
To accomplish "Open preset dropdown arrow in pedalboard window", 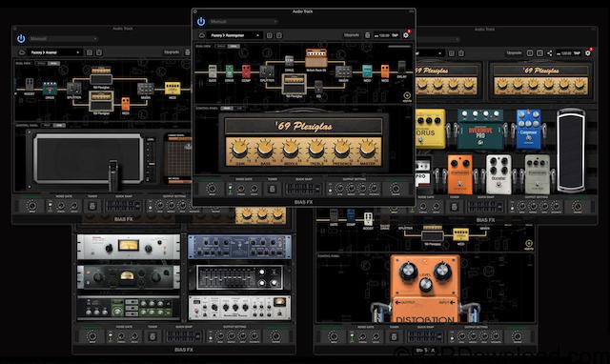I will 440,53.
